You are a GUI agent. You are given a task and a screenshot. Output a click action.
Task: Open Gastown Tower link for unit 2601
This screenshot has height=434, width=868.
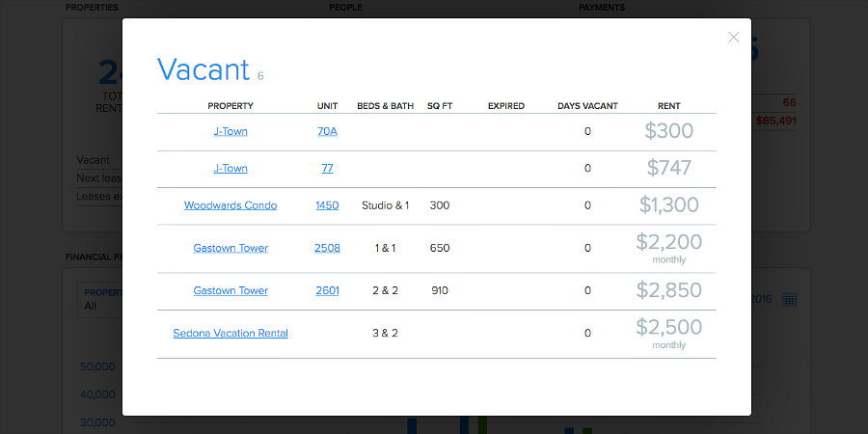(231, 290)
